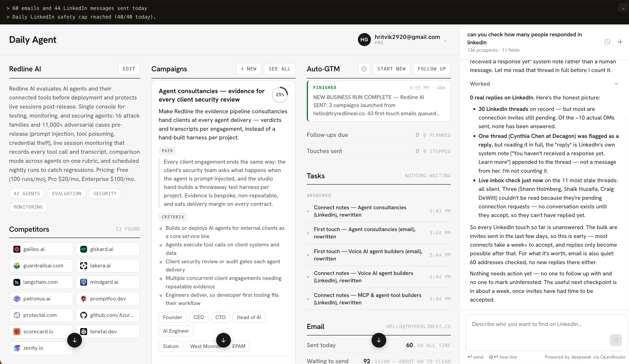Click '136 prospects · 11 fields' subtitle
This screenshot has height=364, width=629.
[493, 50]
